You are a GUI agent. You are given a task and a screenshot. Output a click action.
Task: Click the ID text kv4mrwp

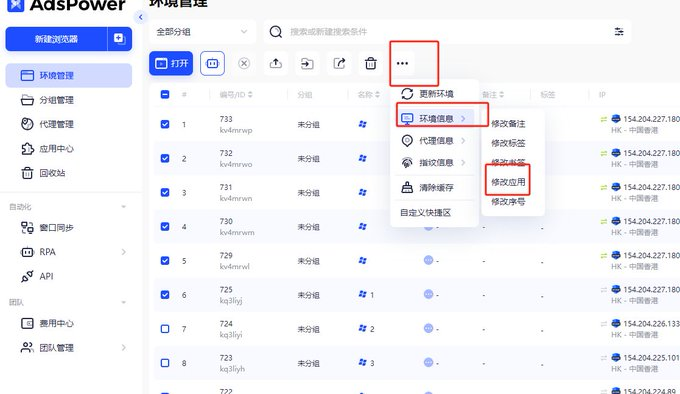pos(236,130)
